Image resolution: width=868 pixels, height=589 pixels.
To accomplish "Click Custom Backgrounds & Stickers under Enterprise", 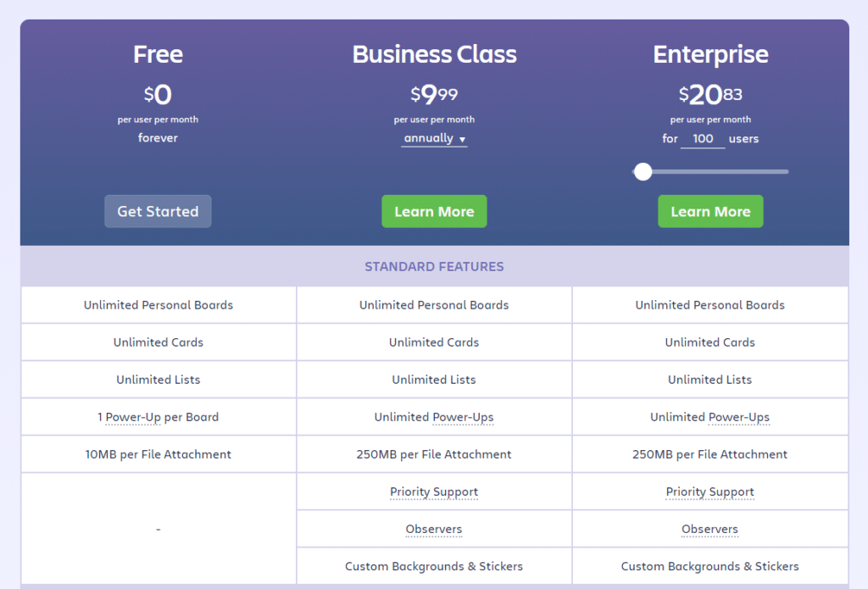I will (710, 566).
